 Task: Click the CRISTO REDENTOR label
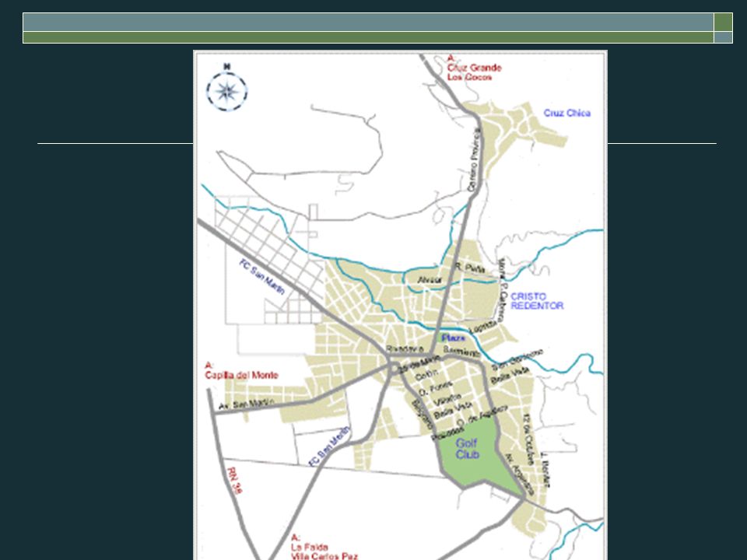click(537, 301)
